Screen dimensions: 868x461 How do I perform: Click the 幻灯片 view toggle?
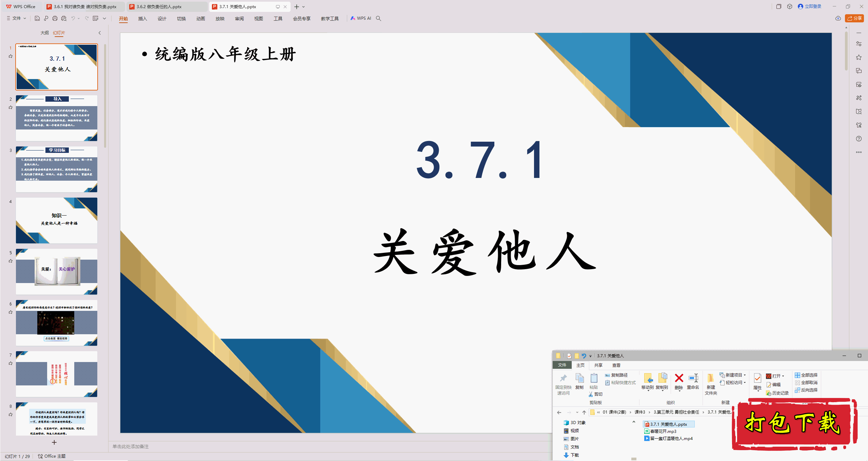click(x=61, y=33)
